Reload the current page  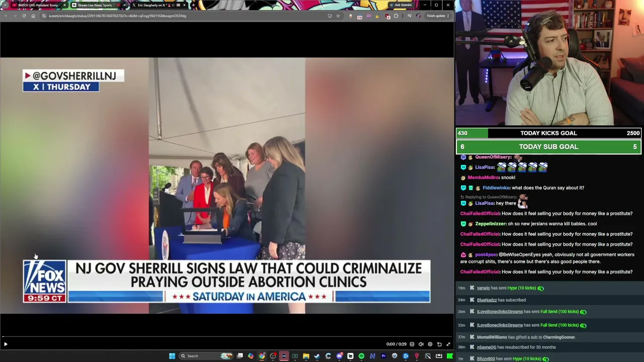coord(24,16)
